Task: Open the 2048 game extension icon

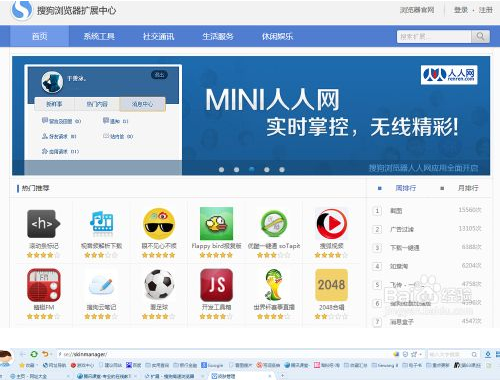Action: click(x=331, y=285)
